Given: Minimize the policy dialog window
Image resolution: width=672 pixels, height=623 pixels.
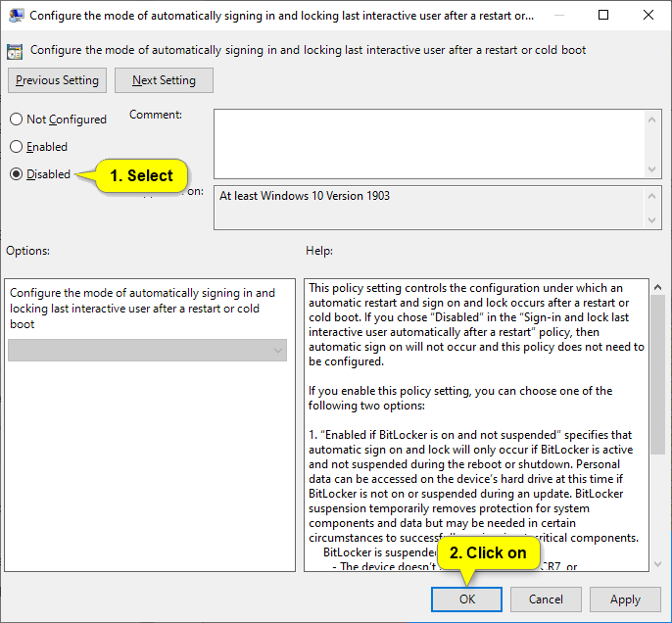Looking at the screenshot, I should pyautogui.click(x=557, y=16).
